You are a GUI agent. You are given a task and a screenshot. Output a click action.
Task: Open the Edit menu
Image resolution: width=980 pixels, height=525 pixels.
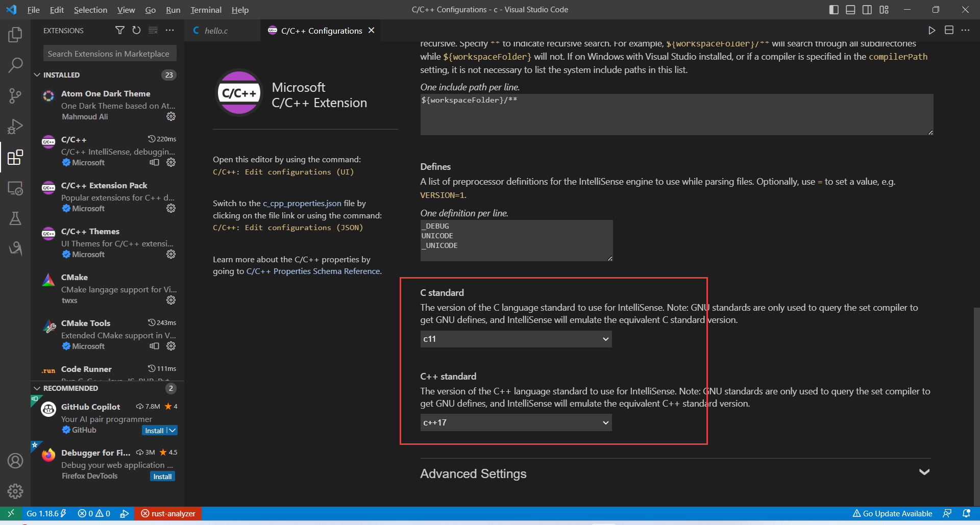tap(57, 10)
